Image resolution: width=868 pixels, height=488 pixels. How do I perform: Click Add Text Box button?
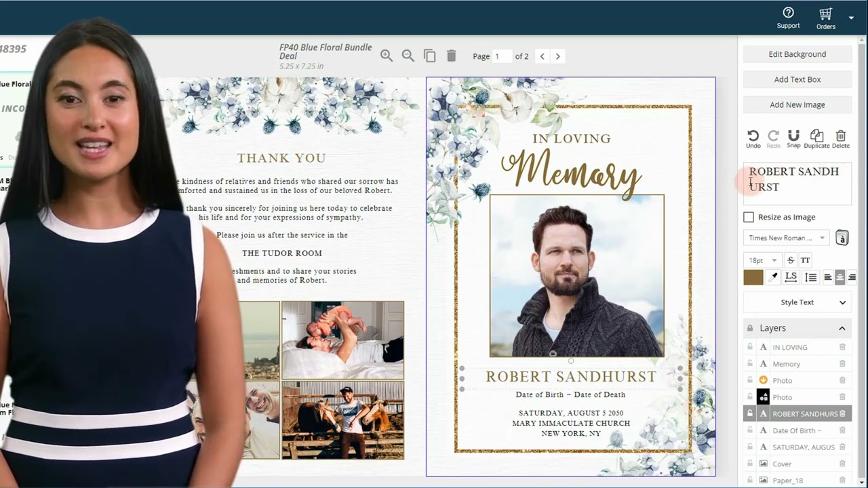(x=797, y=79)
